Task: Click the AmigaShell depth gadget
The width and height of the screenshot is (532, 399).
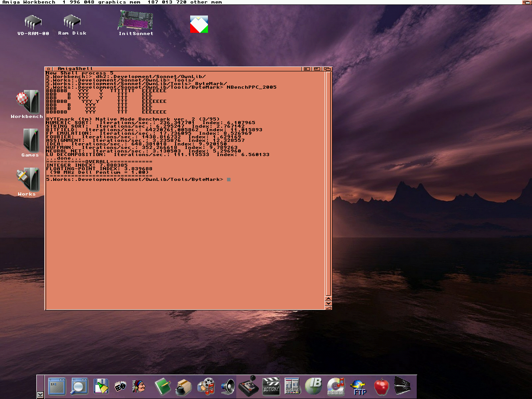Action: pyautogui.click(x=328, y=69)
